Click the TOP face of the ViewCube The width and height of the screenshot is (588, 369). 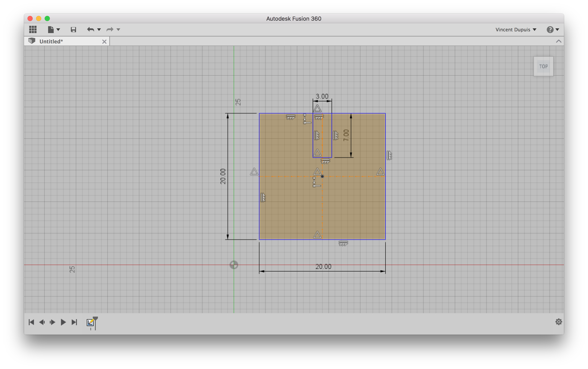click(543, 66)
